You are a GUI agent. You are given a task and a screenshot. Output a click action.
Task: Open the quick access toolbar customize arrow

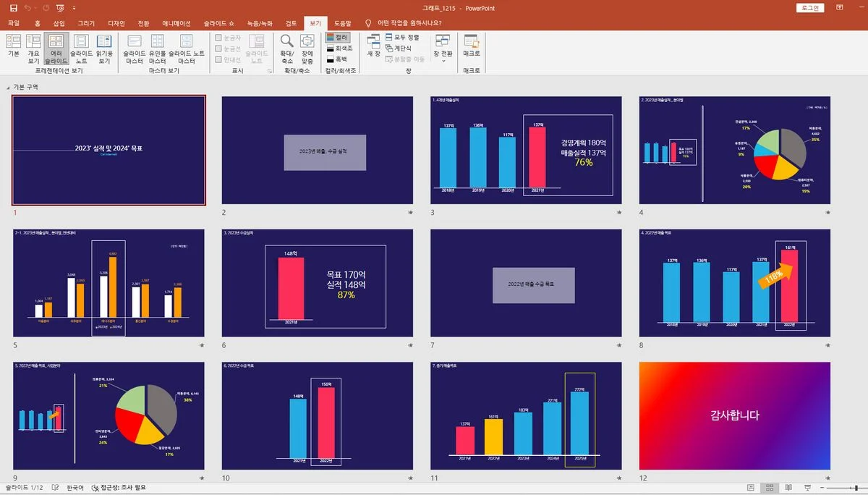[x=75, y=8]
